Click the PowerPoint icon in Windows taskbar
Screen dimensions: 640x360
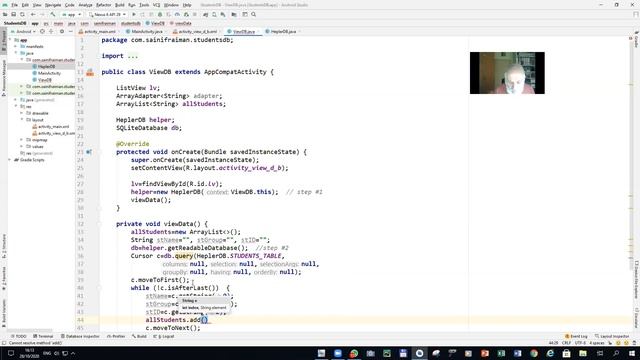point(484,353)
